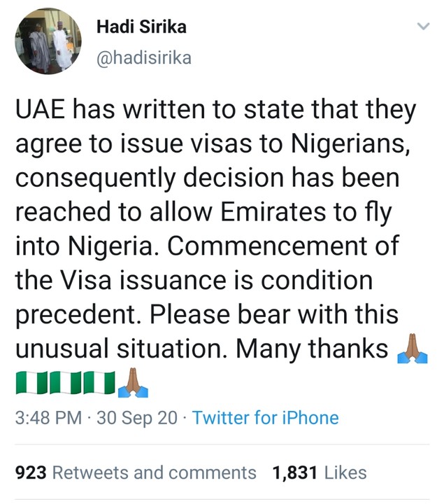Click the word 'Commencement' in the tweet
This screenshot has height=504, width=444.
coord(280,245)
